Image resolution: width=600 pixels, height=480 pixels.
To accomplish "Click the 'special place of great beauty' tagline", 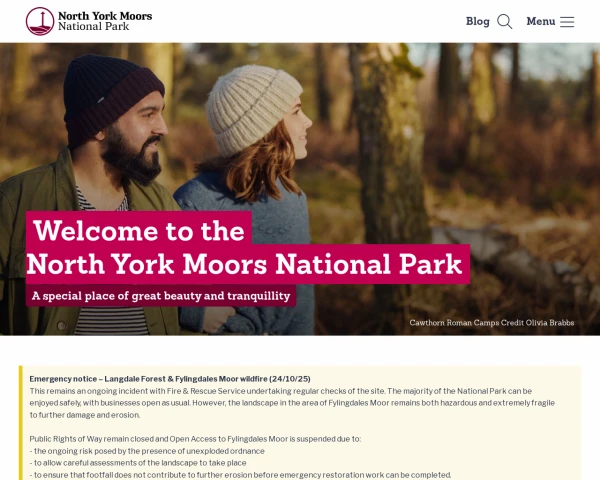I will 161,296.
